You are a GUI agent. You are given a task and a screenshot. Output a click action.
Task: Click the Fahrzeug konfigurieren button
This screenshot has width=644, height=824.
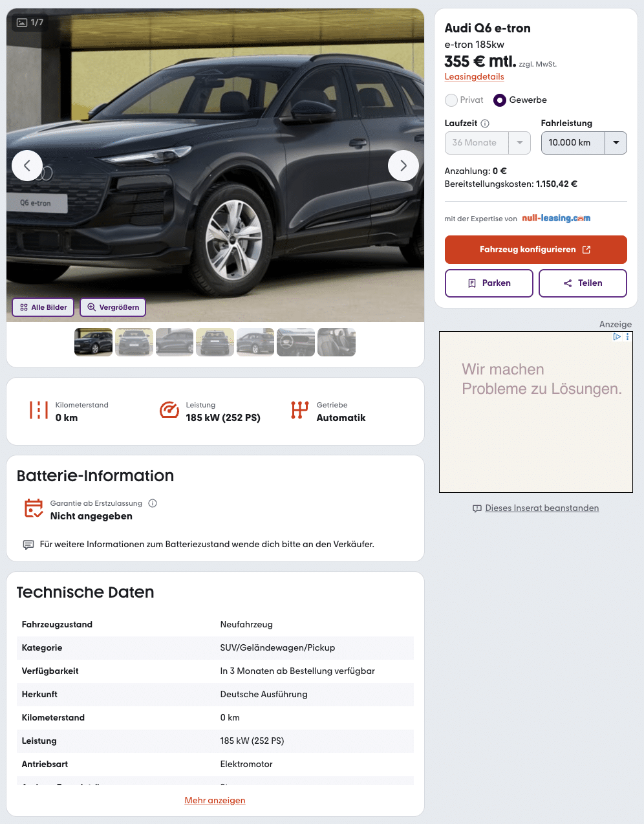coord(535,250)
